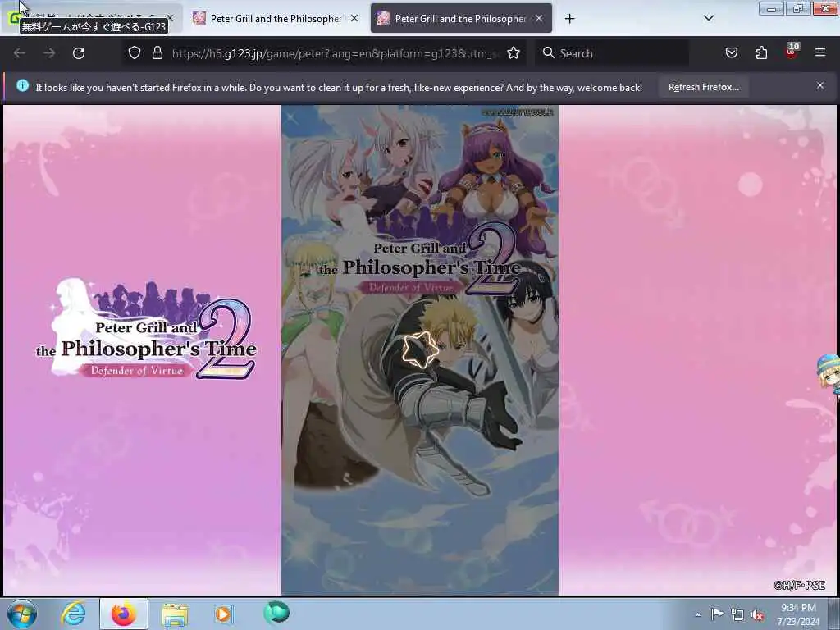Click the Peter Grill logo on left panel

(146, 330)
